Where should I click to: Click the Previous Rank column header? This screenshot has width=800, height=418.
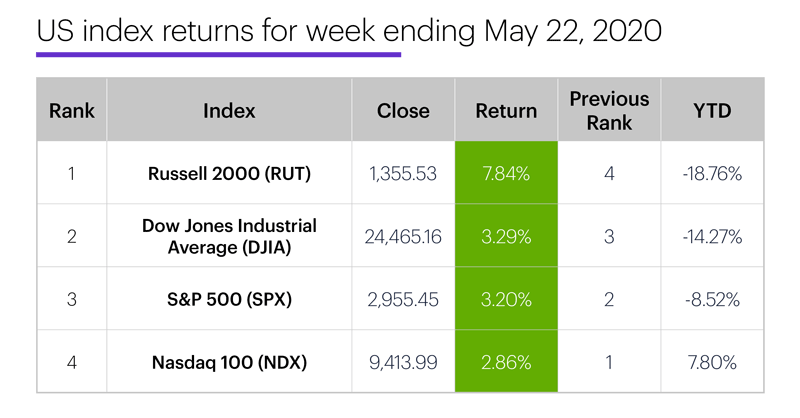(x=609, y=111)
